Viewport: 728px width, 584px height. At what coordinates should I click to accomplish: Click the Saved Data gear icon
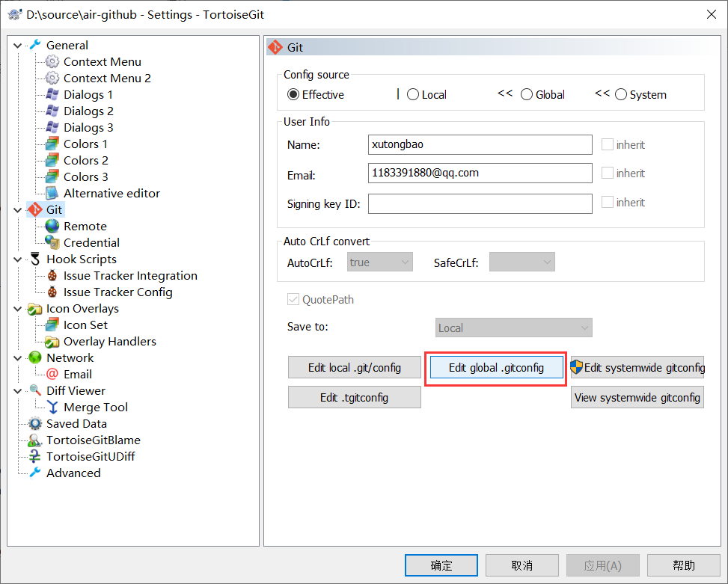[x=35, y=423]
